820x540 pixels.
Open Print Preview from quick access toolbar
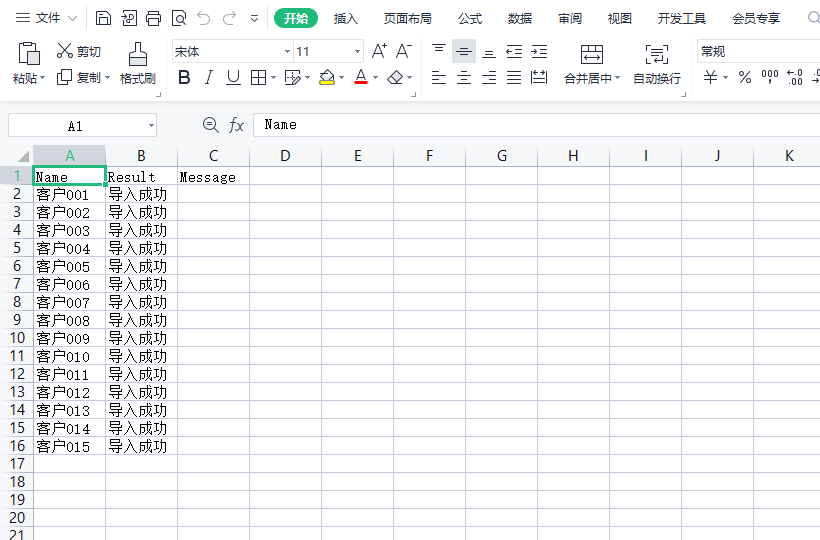(x=178, y=18)
